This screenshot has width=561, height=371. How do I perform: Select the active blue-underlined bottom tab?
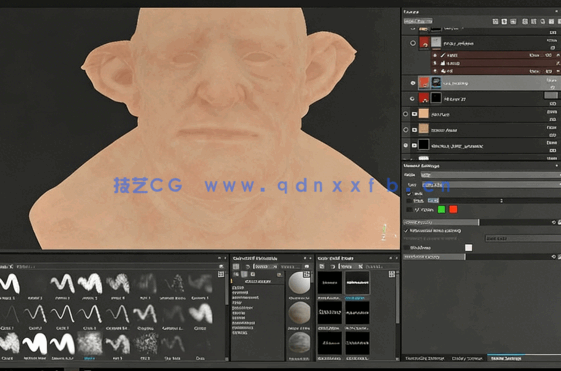coord(506,358)
